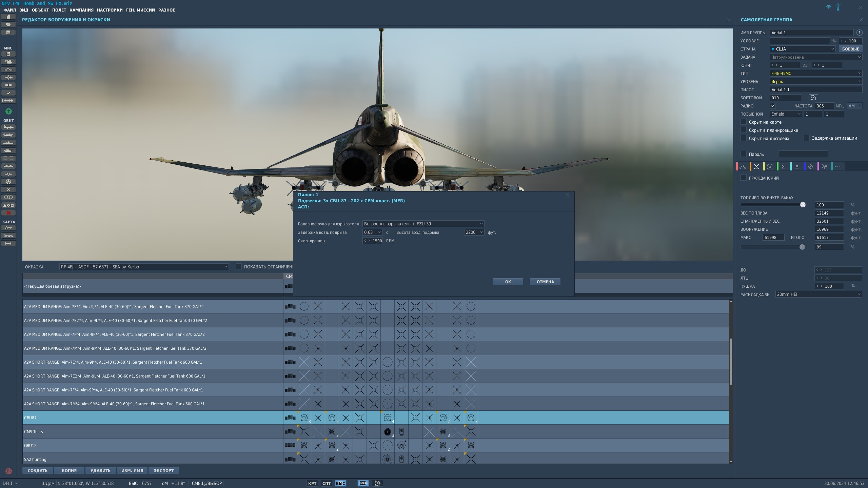Click the internal fuel slider handle

[803, 205]
